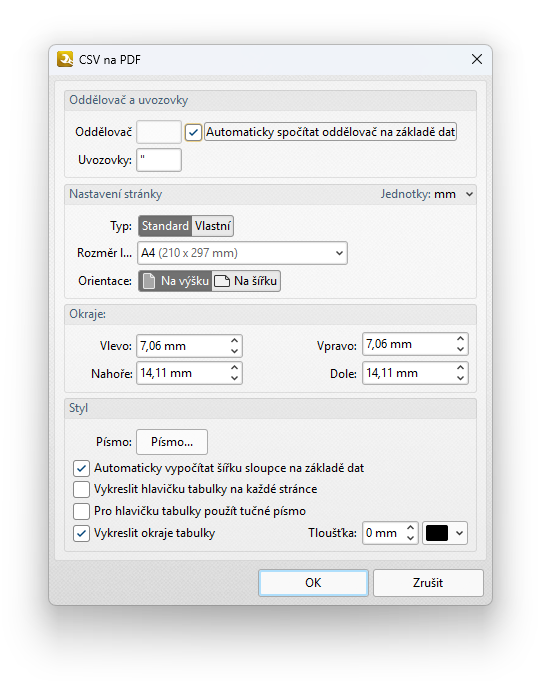Click the black border color swatch
The width and height of the screenshot is (543, 681).
point(437,533)
